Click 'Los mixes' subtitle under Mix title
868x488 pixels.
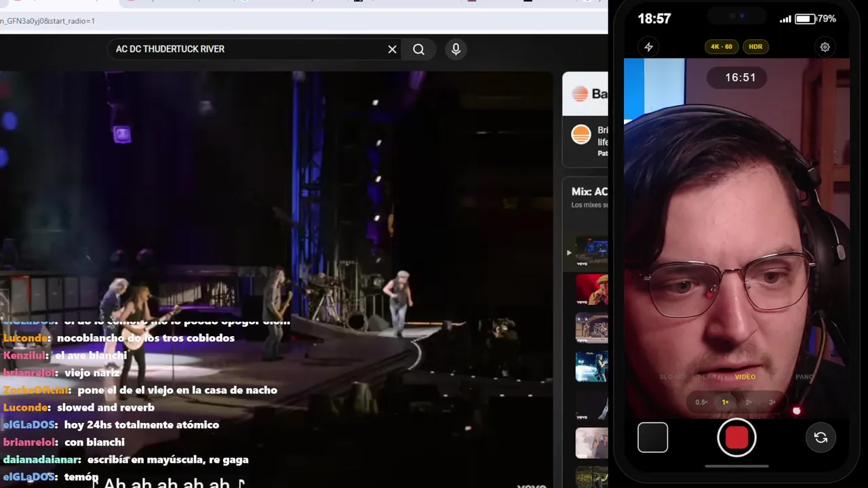(589, 205)
